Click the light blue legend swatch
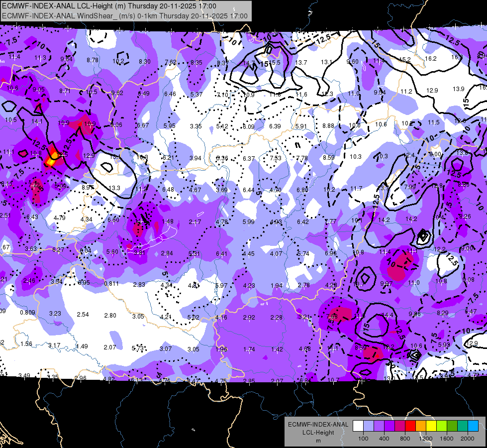The width and height of the screenshot is (487, 448). pyautogui.click(x=369, y=426)
